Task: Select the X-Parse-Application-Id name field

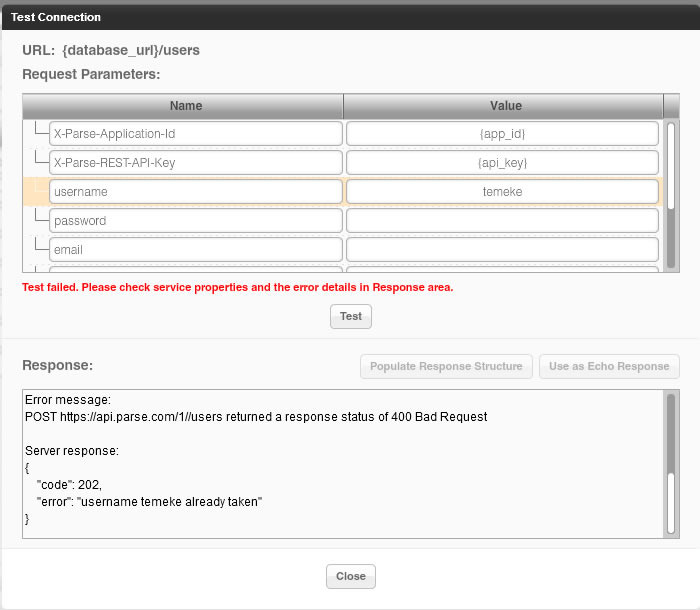Action: click(195, 134)
